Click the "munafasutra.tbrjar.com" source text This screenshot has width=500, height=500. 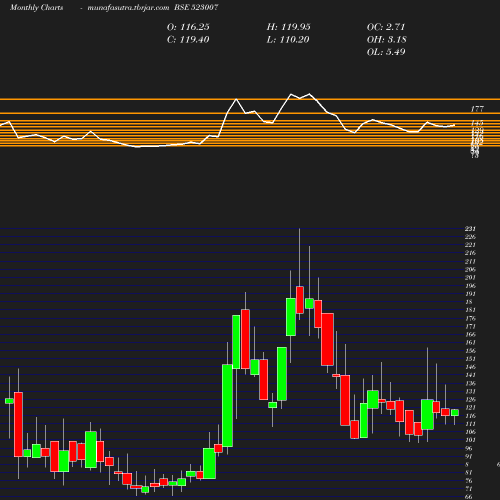pyautogui.click(x=128, y=8)
